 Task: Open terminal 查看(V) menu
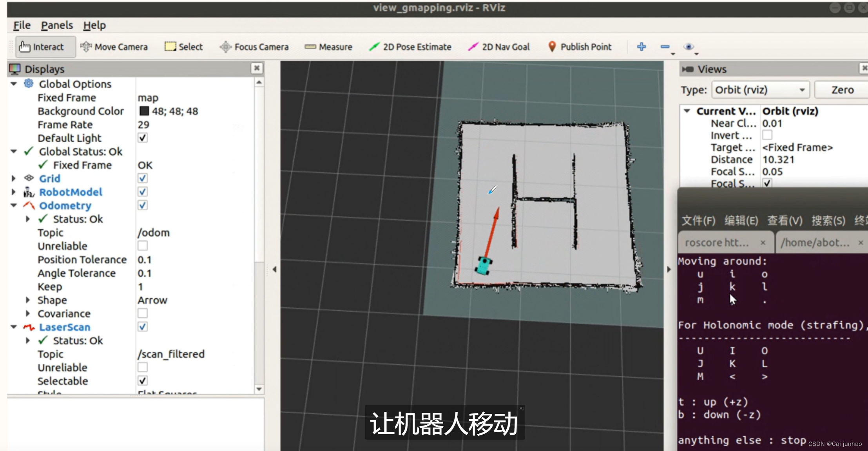[x=785, y=221]
